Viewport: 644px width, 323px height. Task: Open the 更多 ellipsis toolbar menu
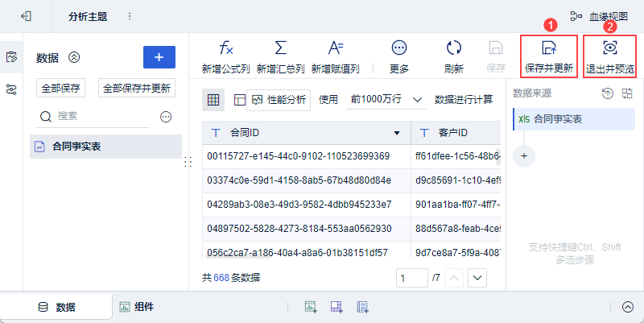[398, 48]
